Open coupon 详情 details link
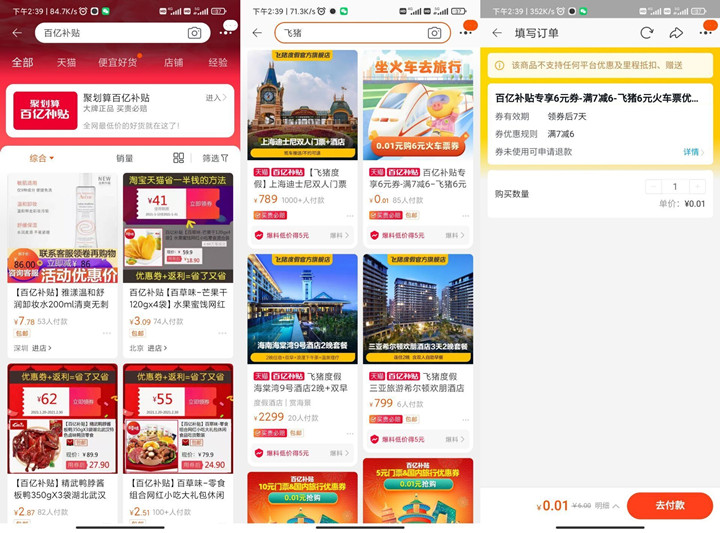Viewport: 720px width, 533px height. pyautogui.click(x=693, y=152)
